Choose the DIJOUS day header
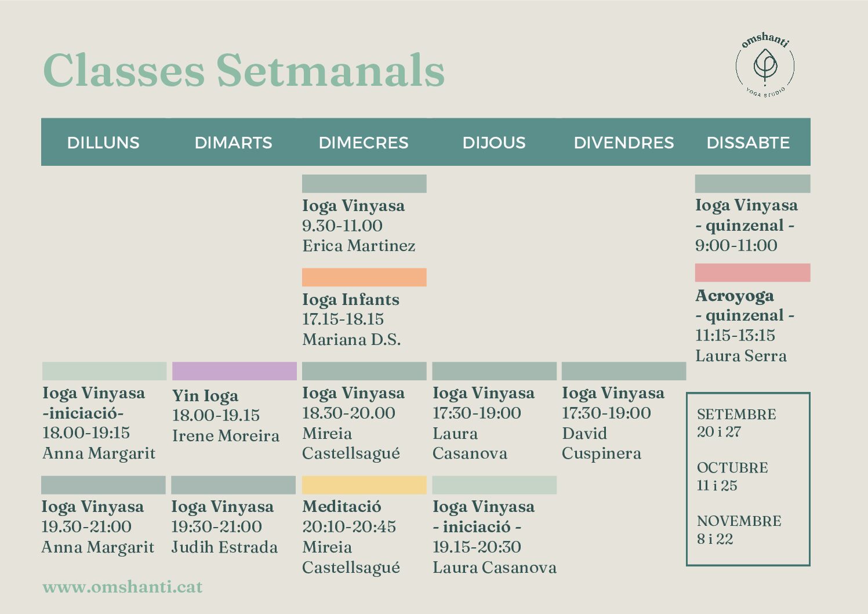 494,143
